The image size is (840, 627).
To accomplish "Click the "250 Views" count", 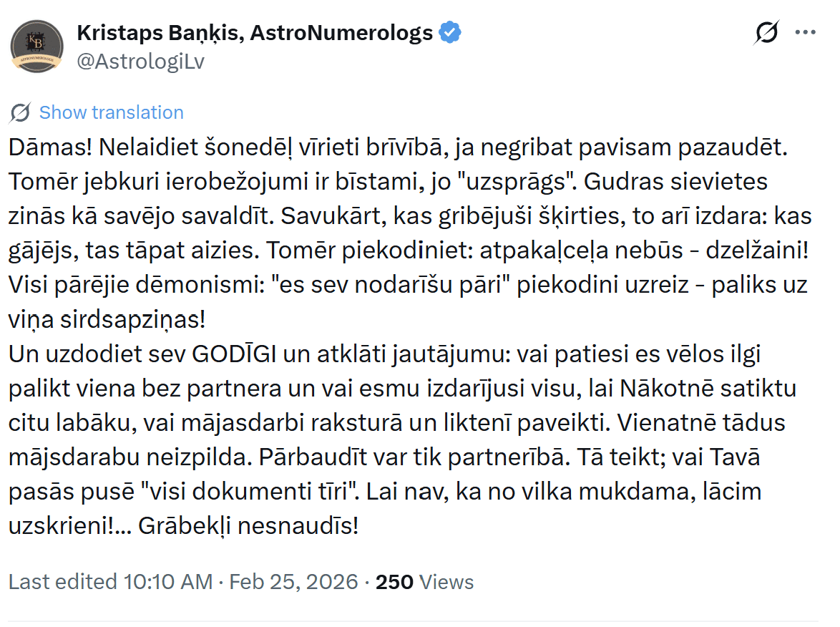I will pos(424,582).
